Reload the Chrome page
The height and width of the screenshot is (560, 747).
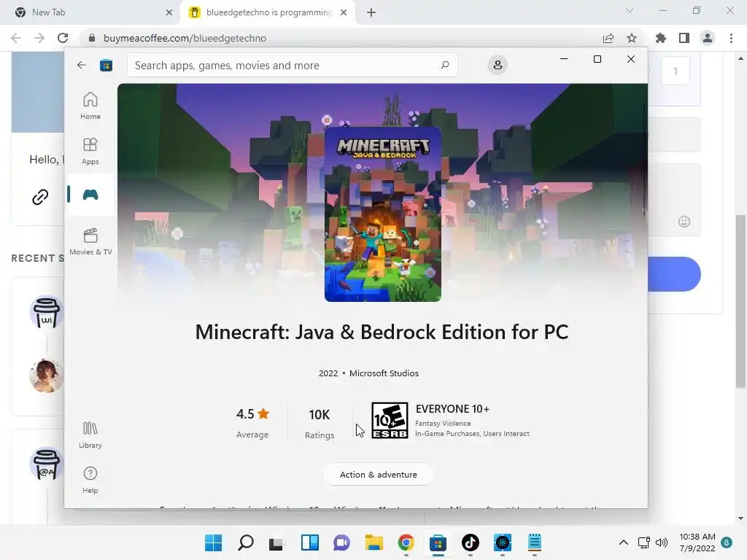click(x=63, y=38)
